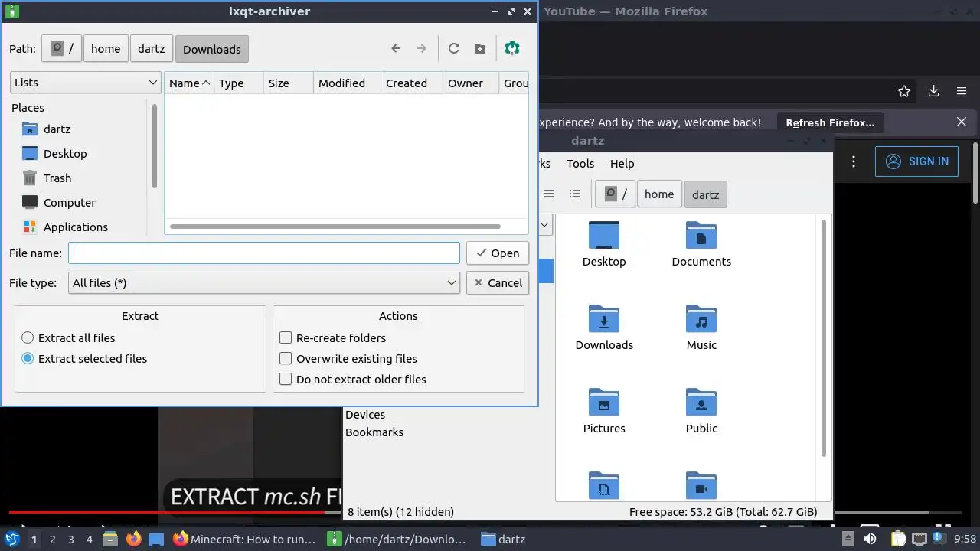The height and width of the screenshot is (551, 980).
Task: Open Public folder in dartz file manager
Action: coord(701,412)
